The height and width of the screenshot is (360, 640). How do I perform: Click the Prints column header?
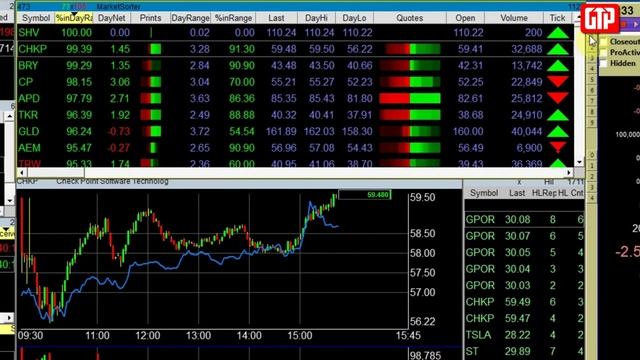pyautogui.click(x=150, y=18)
